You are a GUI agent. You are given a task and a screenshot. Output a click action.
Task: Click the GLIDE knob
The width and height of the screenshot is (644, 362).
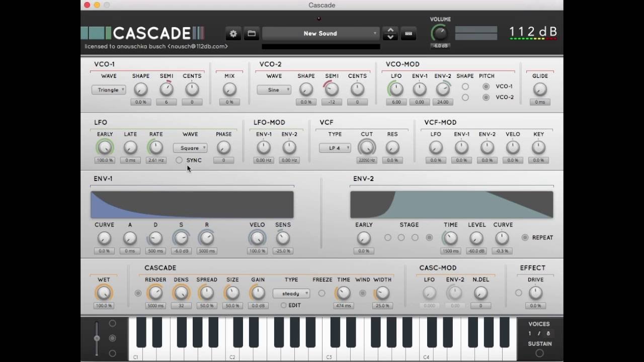pos(540,89)
